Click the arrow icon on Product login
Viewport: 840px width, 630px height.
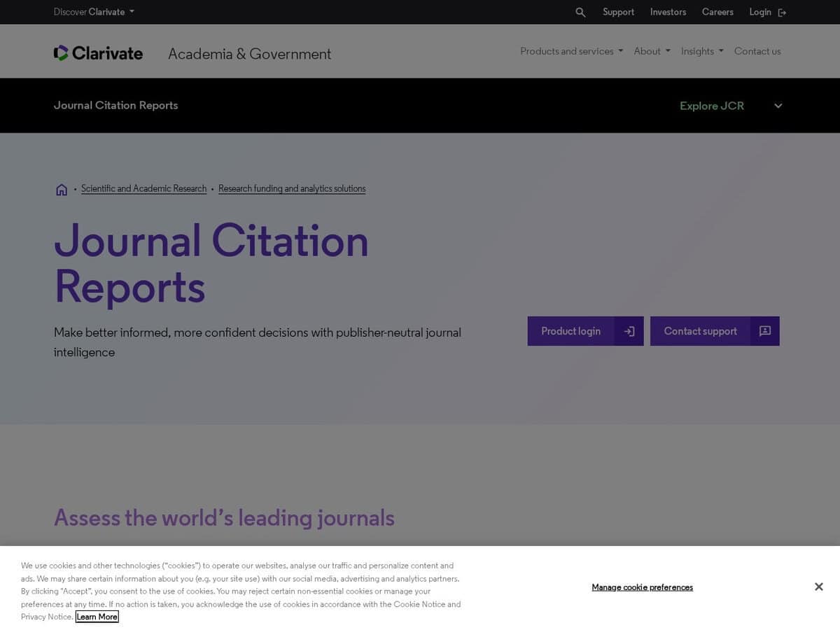(x=629, y=331)
